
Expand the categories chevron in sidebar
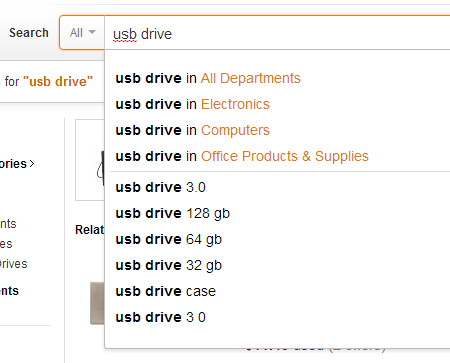click(32, 164)
